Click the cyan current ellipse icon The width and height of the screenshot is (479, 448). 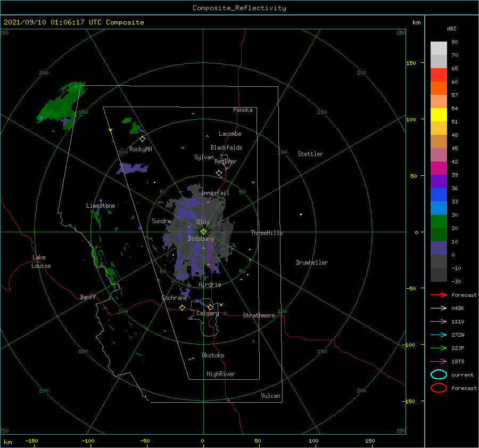(439, 374)
